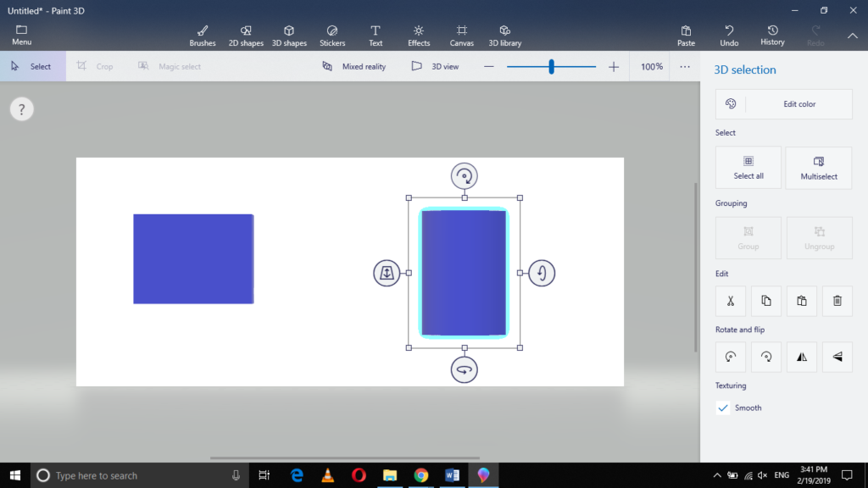
Task: Collapse the ribbon with the chevron
Action: point(852,36)
